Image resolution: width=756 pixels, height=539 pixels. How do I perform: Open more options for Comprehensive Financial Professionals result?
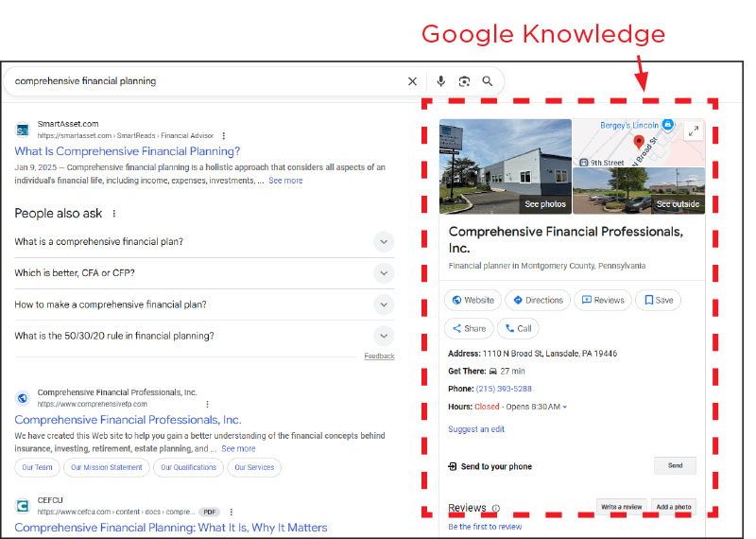207,404
